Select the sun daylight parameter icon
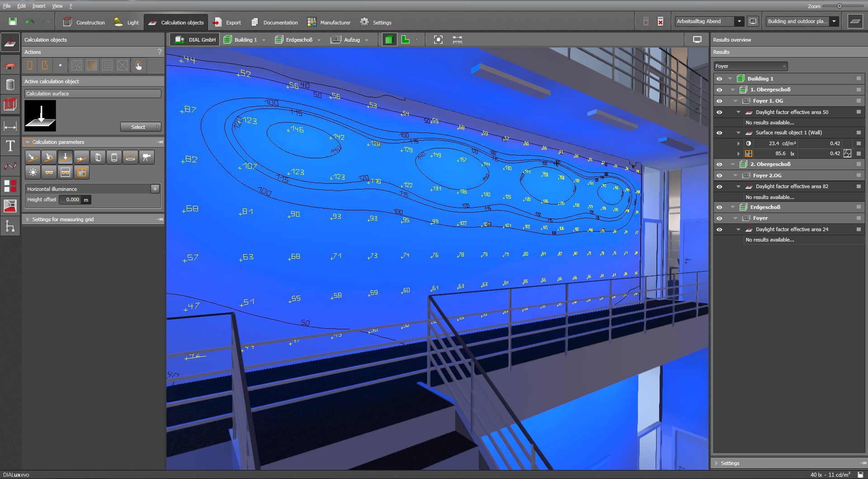This screenshot has width=868, height=479. [x=33, y=172]
